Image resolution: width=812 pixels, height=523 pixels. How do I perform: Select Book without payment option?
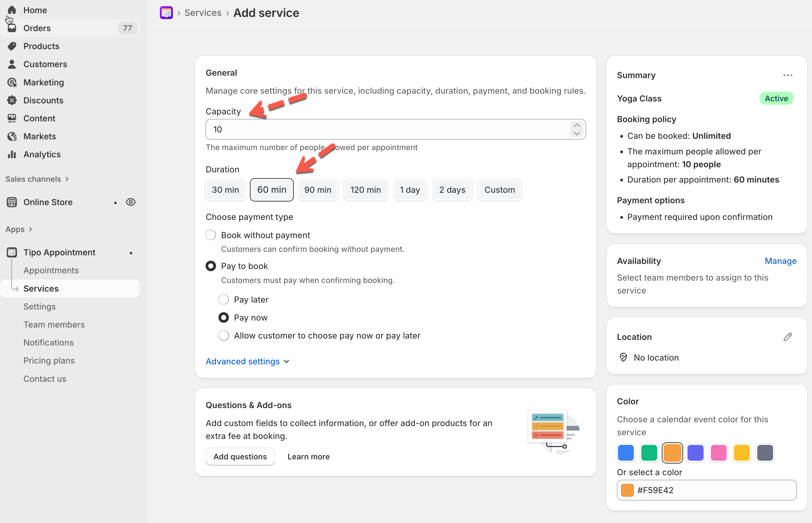pos(211,235)
